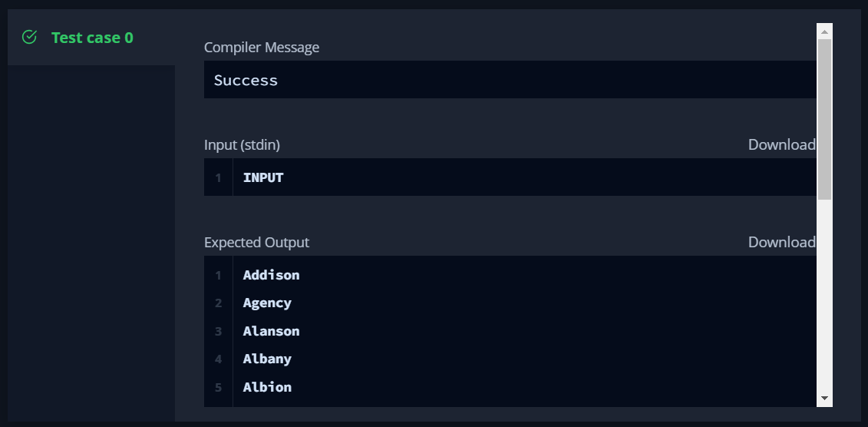Click the scrollbar track below the thumb
The image size is (868, 427).
pyautogui.click(x=824, y=295)
